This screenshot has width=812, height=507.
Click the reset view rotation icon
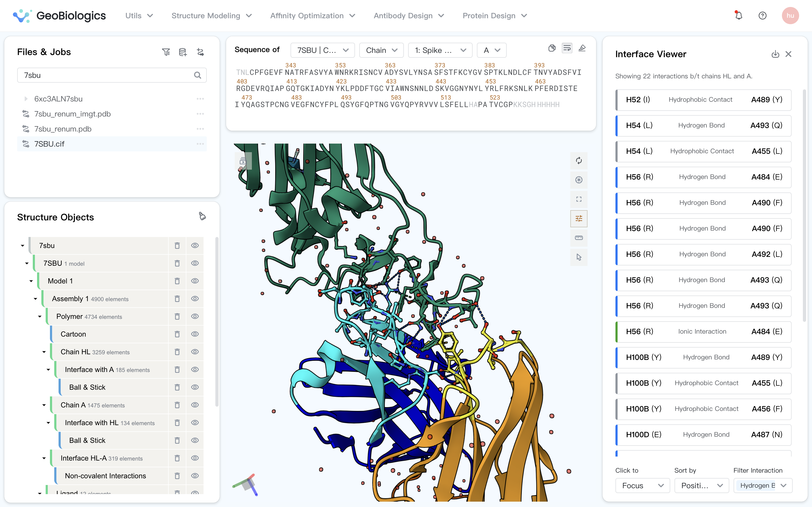tap(579, 161)
